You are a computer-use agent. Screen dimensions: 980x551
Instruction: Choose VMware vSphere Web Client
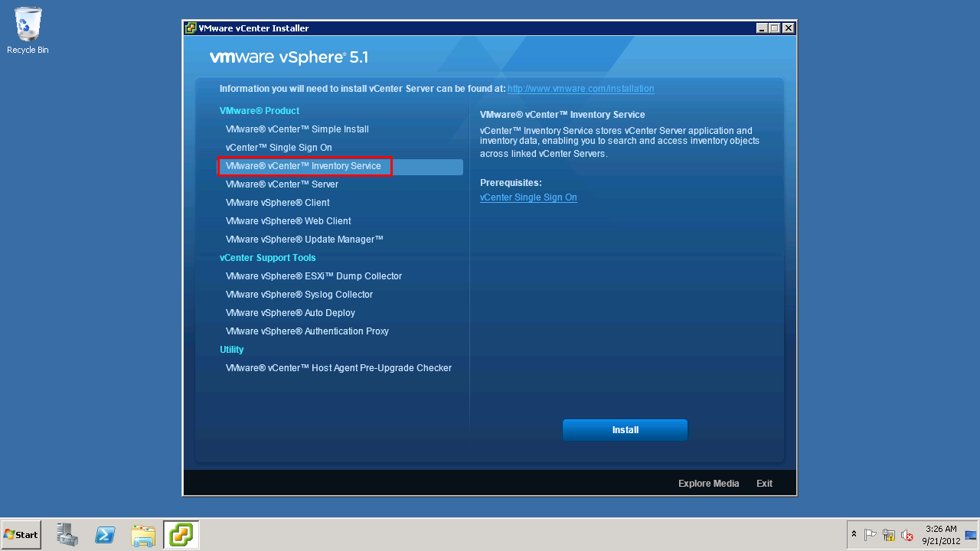[x=288, y=221]
